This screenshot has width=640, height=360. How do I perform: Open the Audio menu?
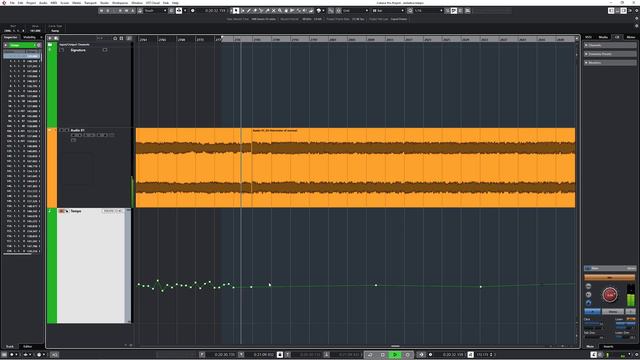[x=43, y=3]
